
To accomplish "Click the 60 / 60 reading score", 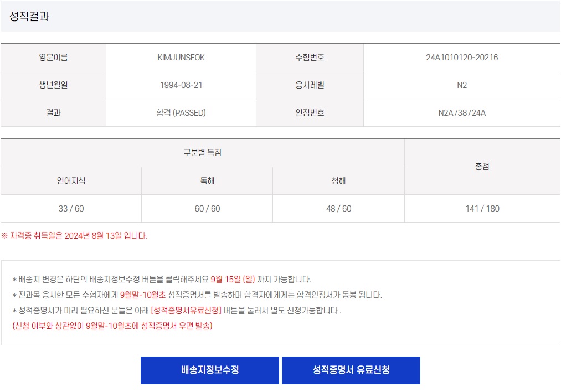I will click(x=207, y=209).
